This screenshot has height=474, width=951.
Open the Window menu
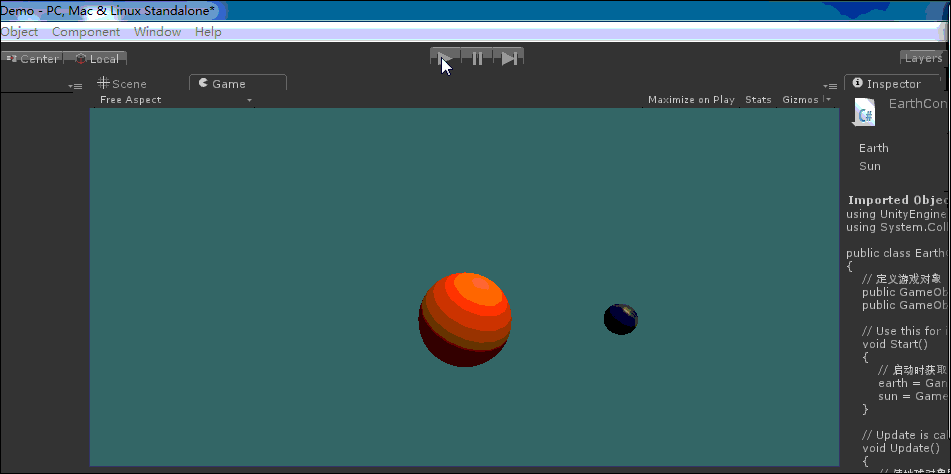[158, 32]
